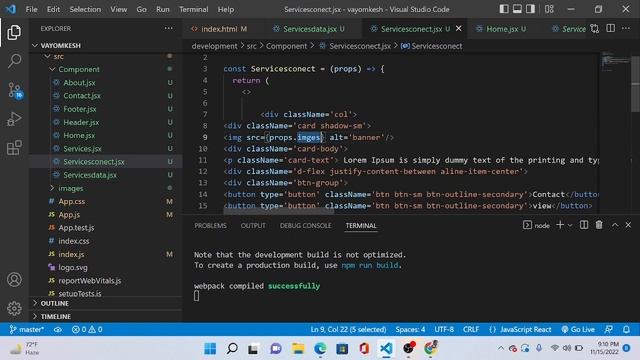
Task: Maximize the panel size with chevron up
Action: click(x=615, y=225)
